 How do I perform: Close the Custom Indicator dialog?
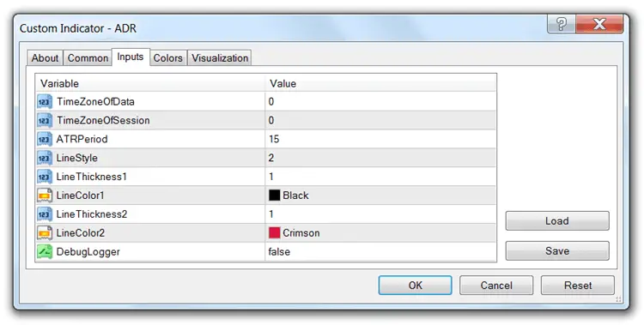click(599, 24)
